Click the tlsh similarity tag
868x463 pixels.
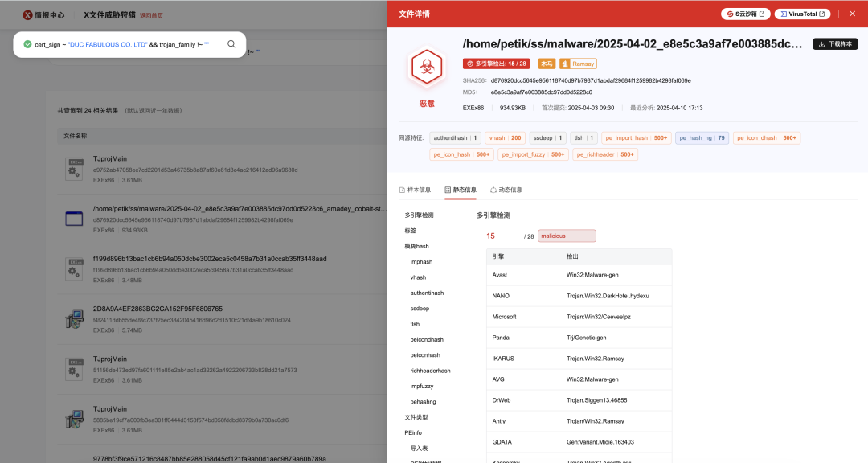[x=583, y=138]
